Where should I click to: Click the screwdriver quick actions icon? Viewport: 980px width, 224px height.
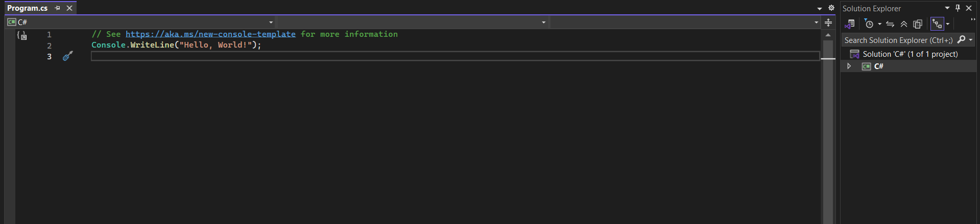[x=67, y=56]
